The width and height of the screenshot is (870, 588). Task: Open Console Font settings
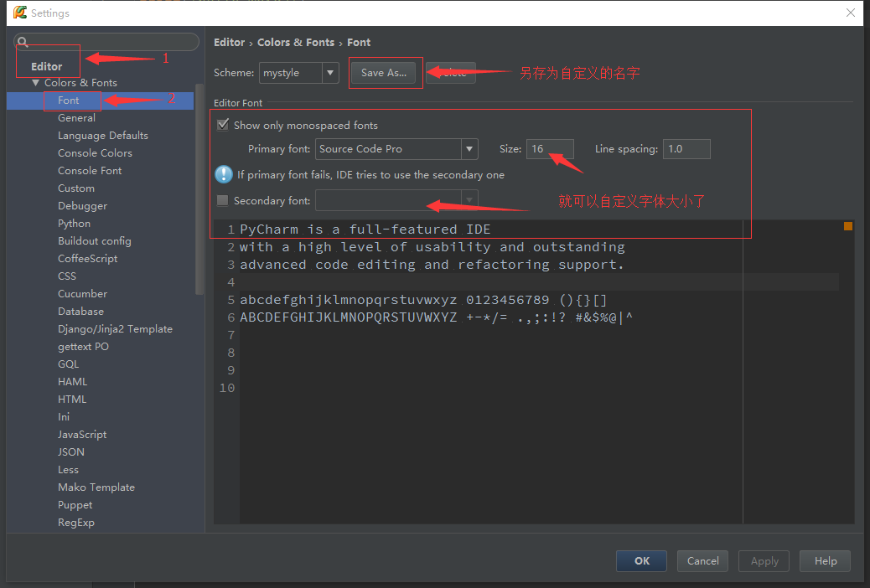(90, 171)
